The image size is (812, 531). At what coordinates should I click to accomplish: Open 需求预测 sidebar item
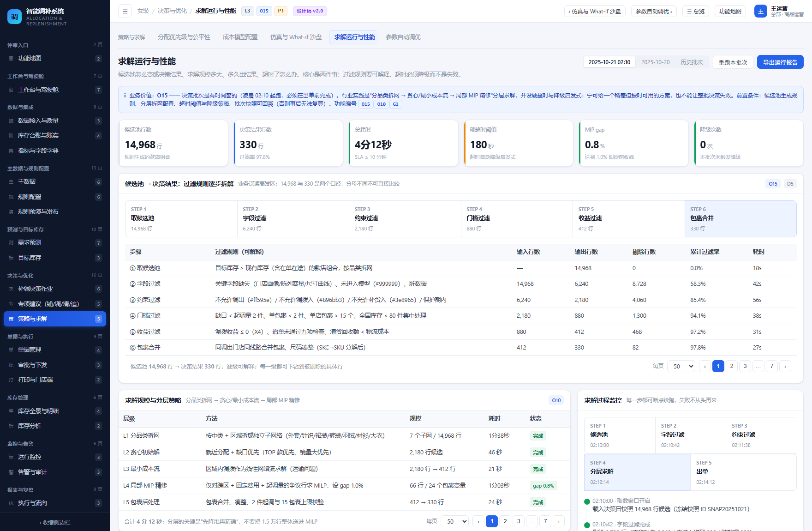(x=55, y=243)
